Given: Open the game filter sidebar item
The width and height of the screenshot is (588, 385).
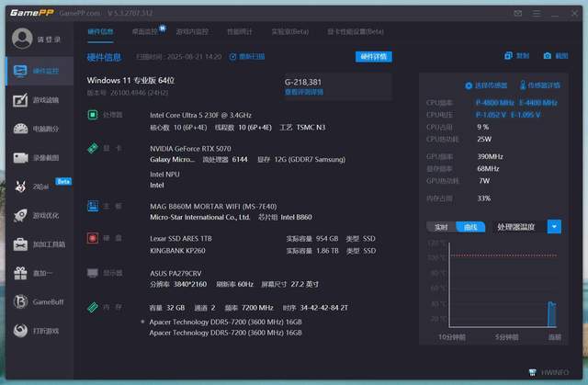Looking at the screenshot, I should pos(40,100).
